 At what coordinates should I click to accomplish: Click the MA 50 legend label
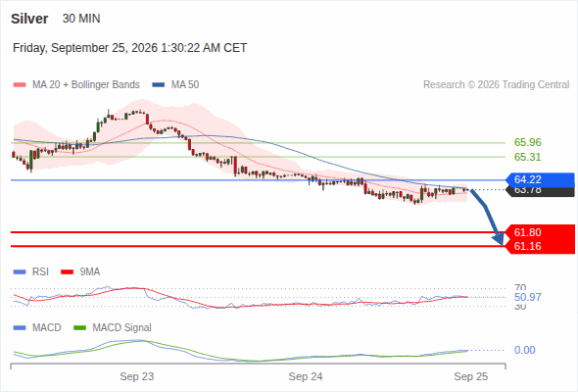[185, 85]
